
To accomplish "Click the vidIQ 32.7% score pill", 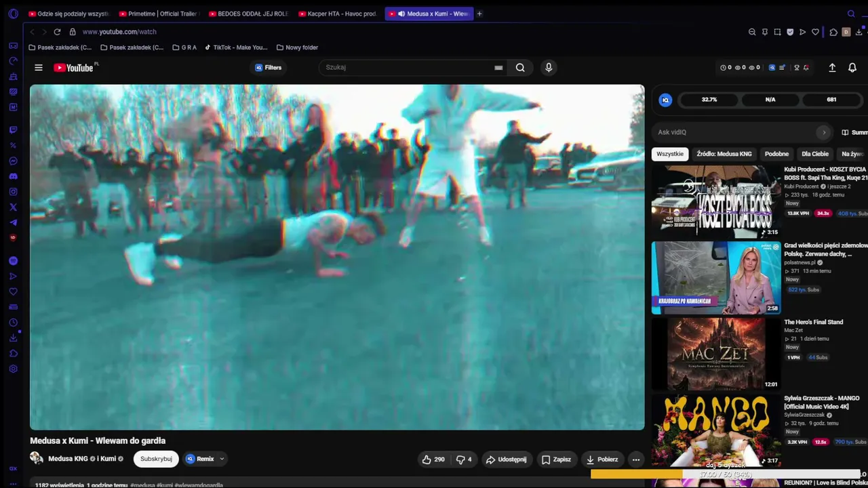I will coord(709,100).
